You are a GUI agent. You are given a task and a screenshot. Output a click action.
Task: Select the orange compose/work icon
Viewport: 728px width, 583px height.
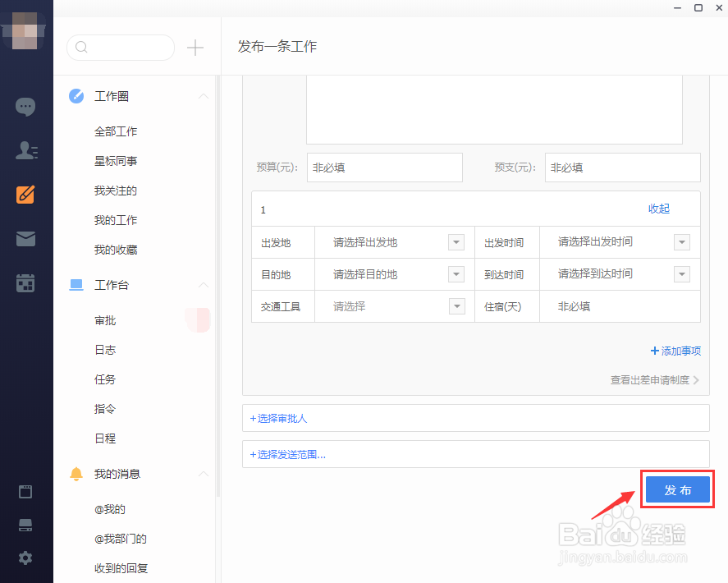[x=25, y=195]
